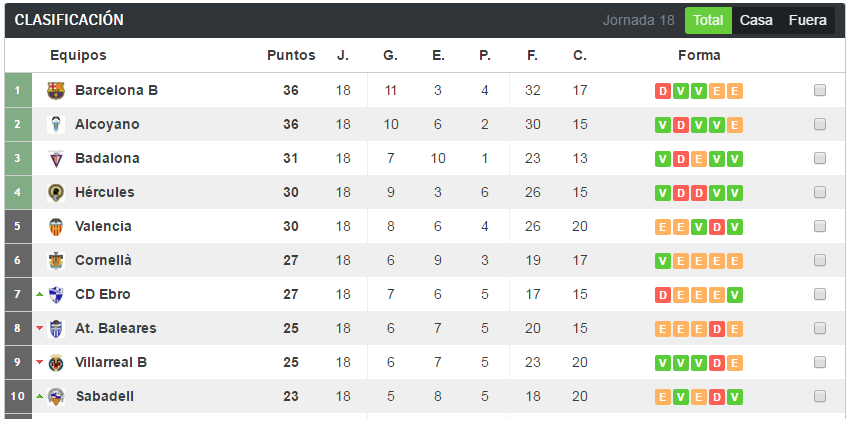852x428 pixels.
Task: Click the Forma column header
Action: coord(698,56)
